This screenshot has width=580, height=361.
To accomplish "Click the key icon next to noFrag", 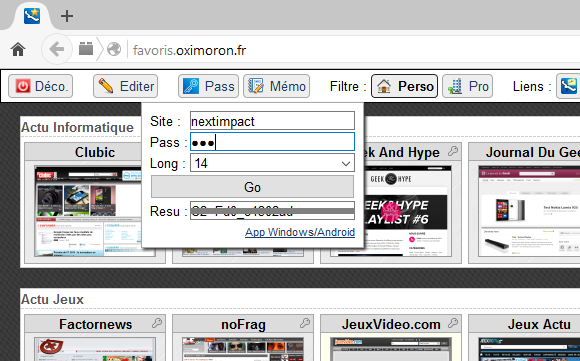I will tap(305, 323).
